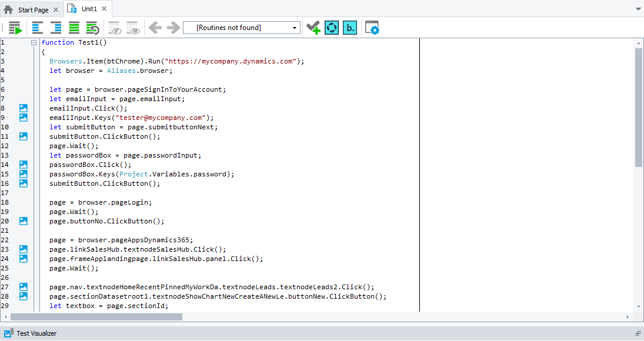This screenshot has height=341, width=644.
Task: Click the Test Visualizer icon in the status bar
Action: 7,333
